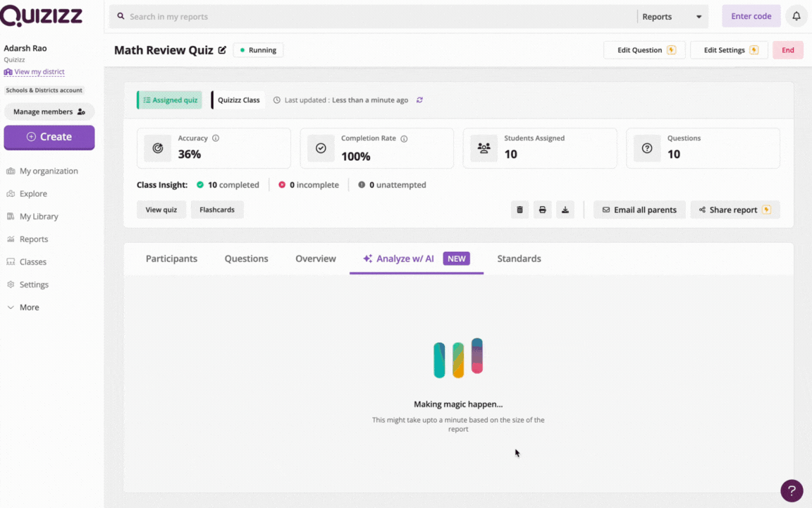This screenshot has height=508, width=812.
Task: Click the Accuracy target icon
Action: 158,148
